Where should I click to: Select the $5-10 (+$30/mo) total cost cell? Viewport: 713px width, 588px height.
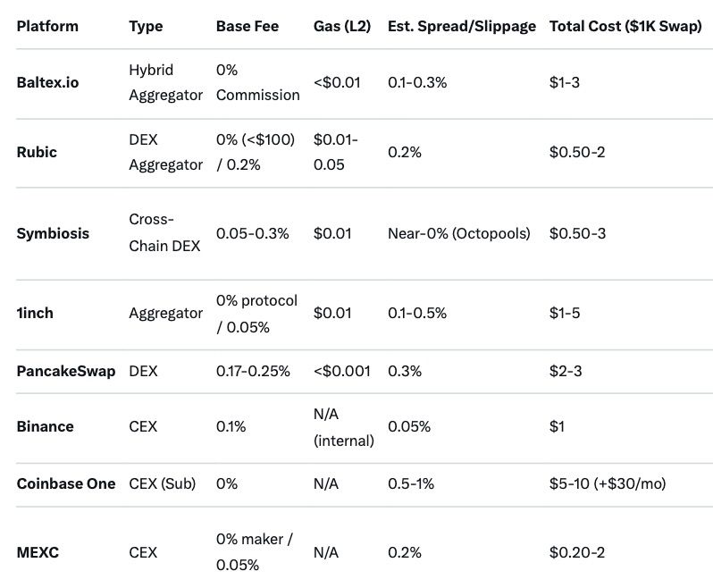pos(608,483)
